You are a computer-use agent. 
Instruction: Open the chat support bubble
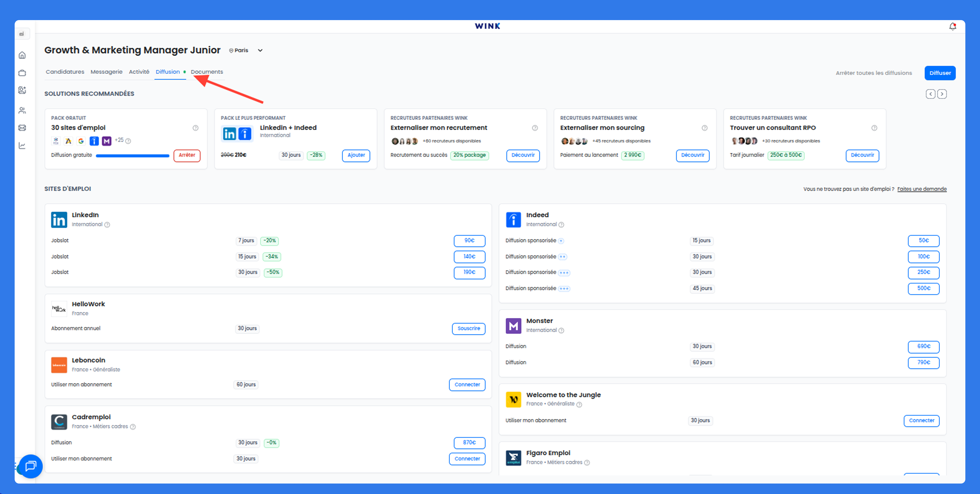(30, 466)
